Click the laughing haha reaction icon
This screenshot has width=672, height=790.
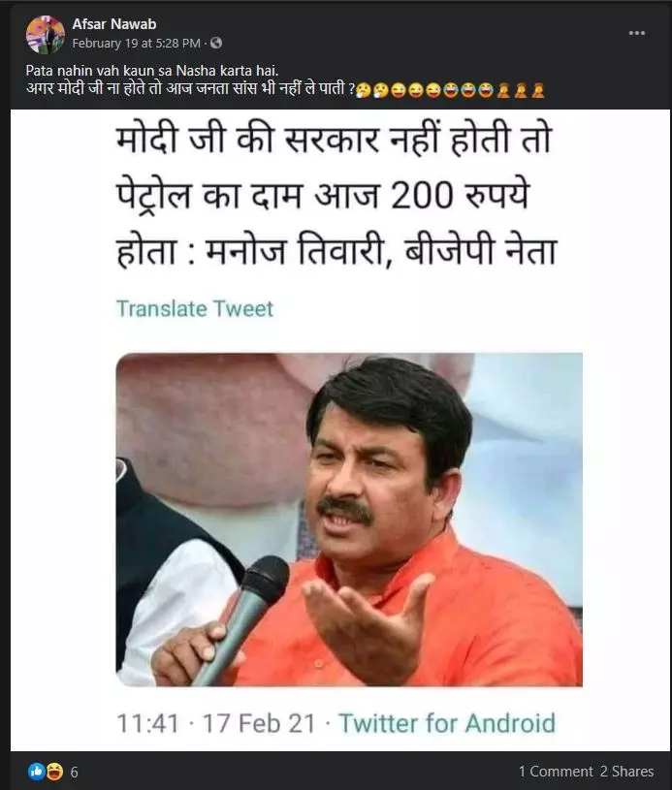coord(54,772)
